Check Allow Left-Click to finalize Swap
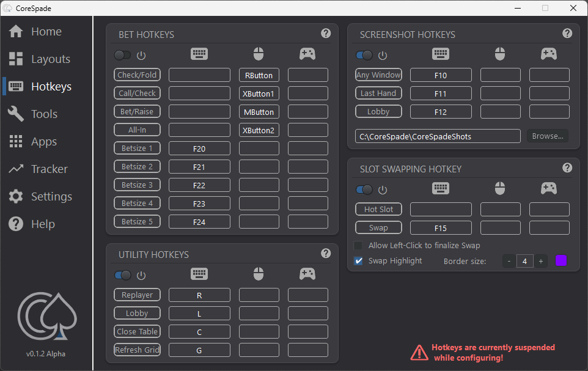Image resolution: width=588 pixels, height=371 pixels. [359, 245]
